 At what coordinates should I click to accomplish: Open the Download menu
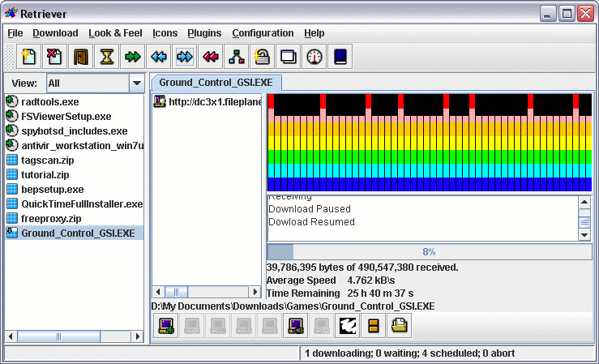tap(55, 33)
